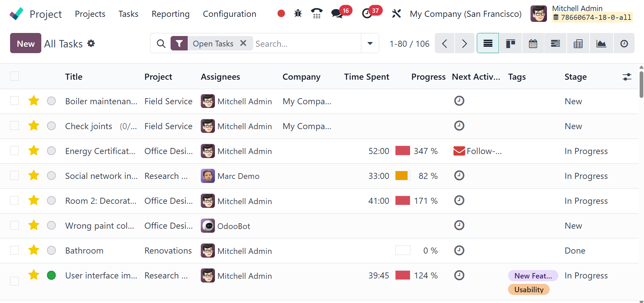Tick the checkbox for Bathroom task

(x=14, y=250)
